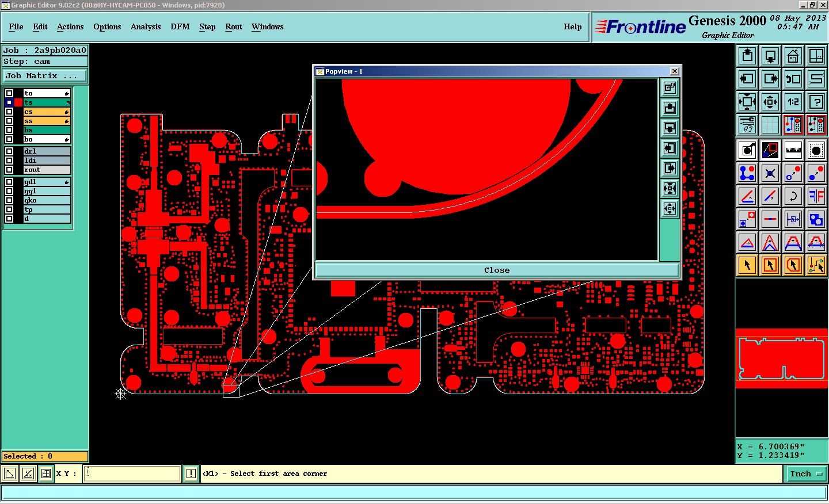Select the net selection arrow tool
829x504 pixels.
816,265
